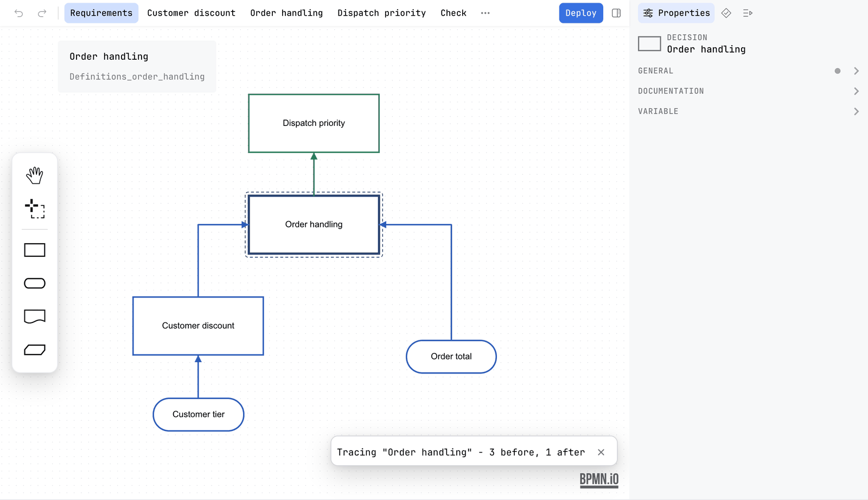Image resolution: width=868 pixels, height=500 pixels.
Task: Activate the hand tool in palette
Action: tap(35, 175)
